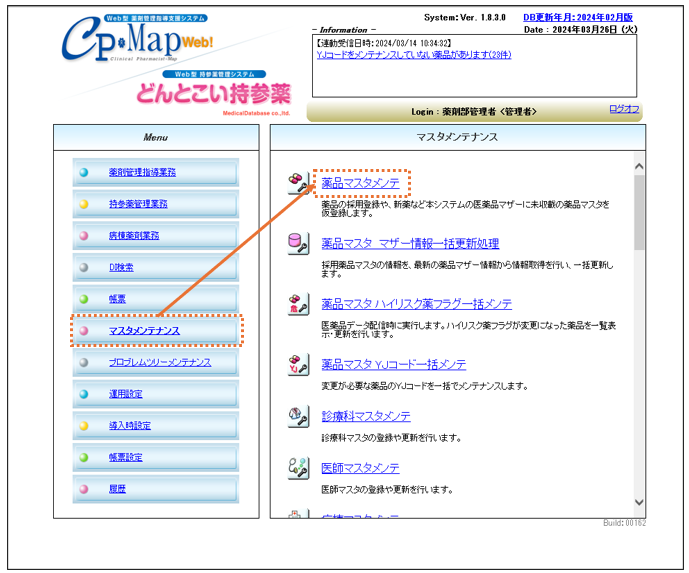The height and width of the screenshot is (573, 689).
Task: Click the 医師マスタメンテ stethoscope icon
Action: 298,468
